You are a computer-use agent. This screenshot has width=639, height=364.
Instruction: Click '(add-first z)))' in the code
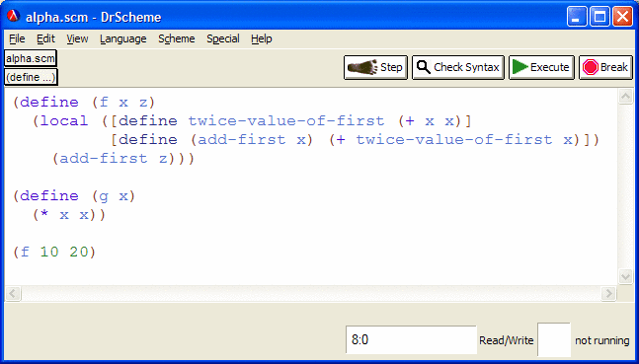click(123, 159)
